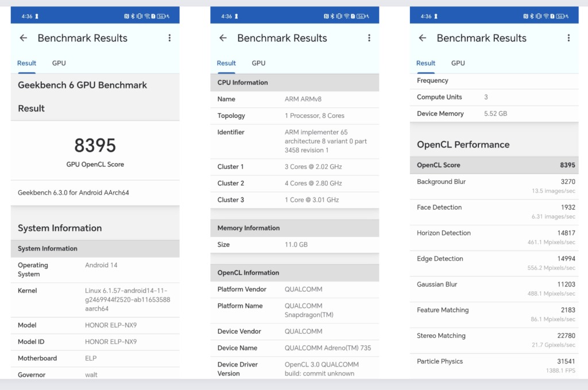Select Result tab in right screen

point(425,63)
